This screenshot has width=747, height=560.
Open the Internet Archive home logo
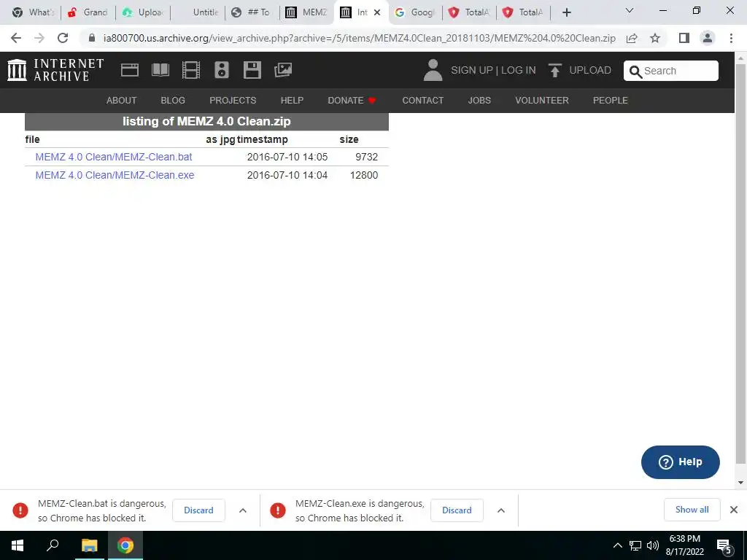(55, 70)
